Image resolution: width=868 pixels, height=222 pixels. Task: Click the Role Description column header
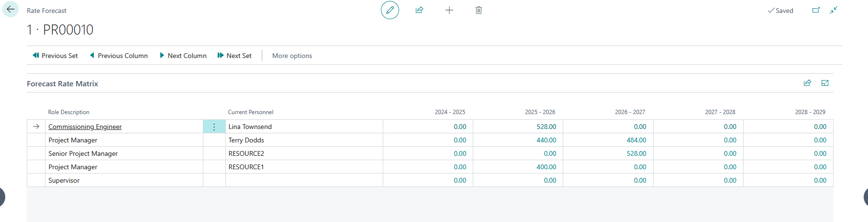tap(69, 112)
